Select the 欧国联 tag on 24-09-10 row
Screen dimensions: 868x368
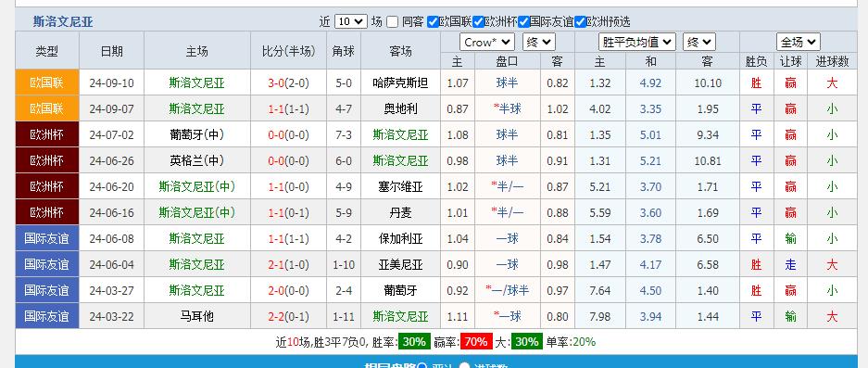[47, 83]
